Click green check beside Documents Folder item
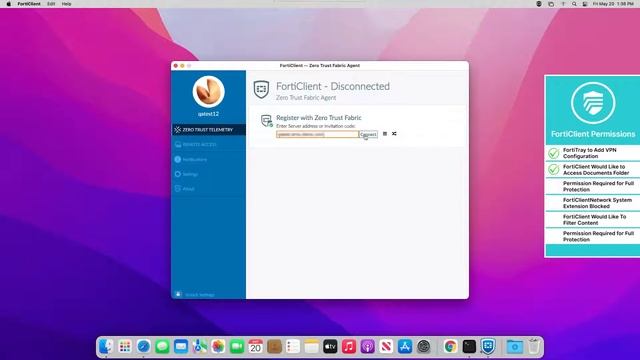The width and height of the screenshot is (640, 360). click(553, 169)
